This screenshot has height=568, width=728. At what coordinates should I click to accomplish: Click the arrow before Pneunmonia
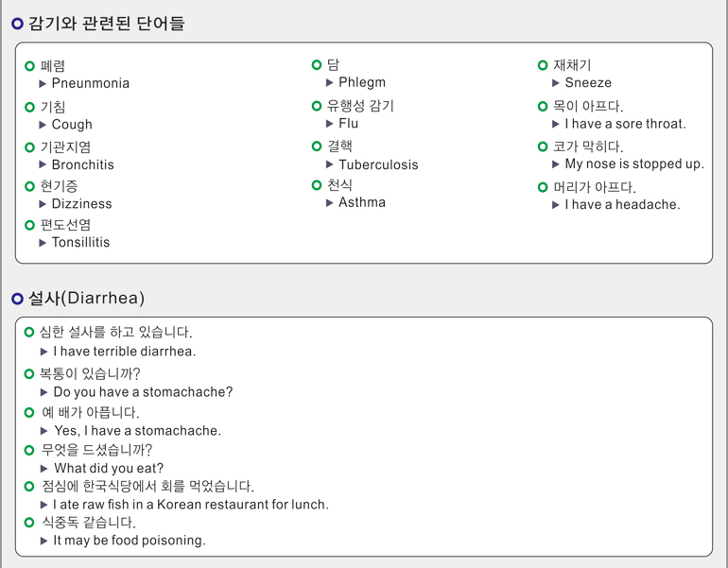click(43, 83)
